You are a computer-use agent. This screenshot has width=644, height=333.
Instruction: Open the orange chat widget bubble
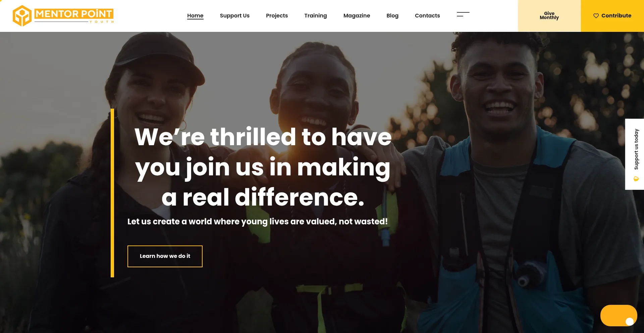point(619,315)
